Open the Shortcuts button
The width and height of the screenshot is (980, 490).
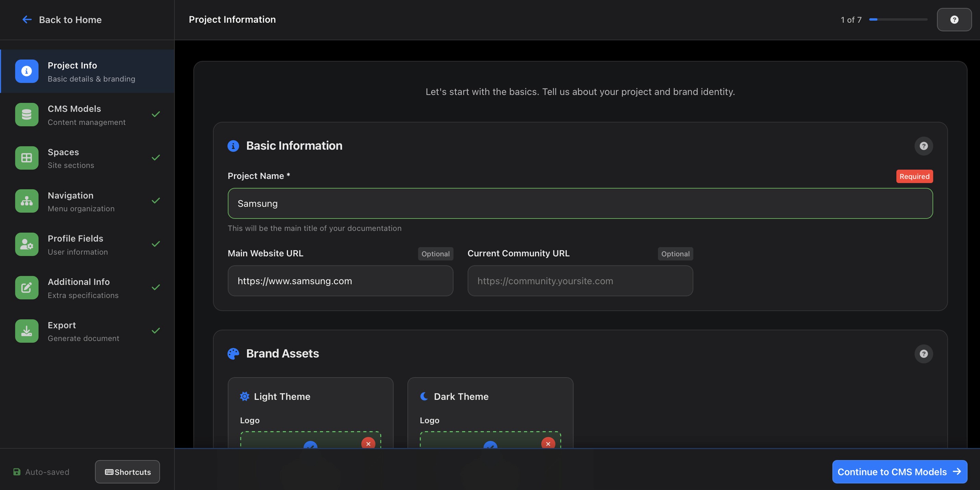pos(127,472)
